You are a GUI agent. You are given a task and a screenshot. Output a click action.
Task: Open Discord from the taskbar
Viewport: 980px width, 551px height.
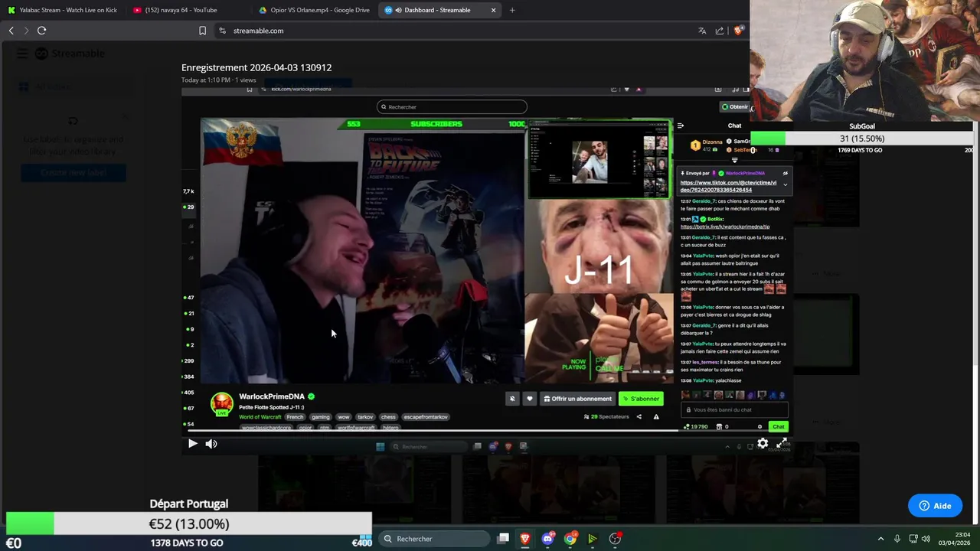[547, 539]
